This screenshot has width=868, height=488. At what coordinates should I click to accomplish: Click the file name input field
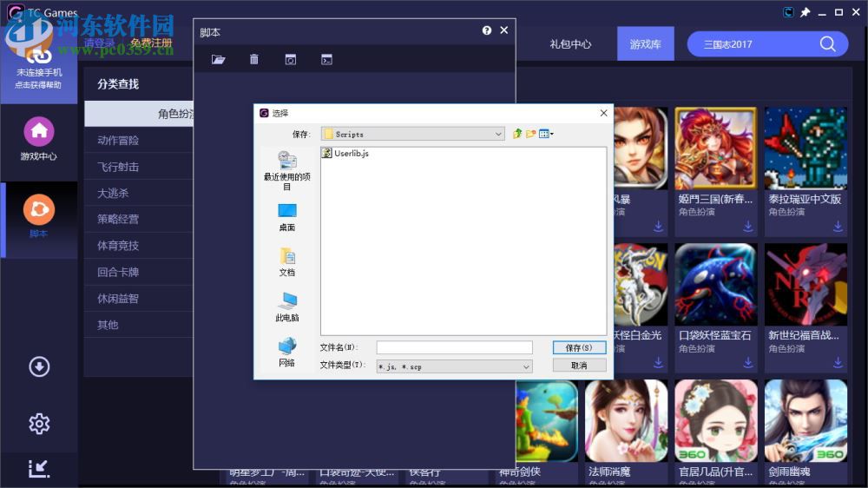click(x=455, y=347)
